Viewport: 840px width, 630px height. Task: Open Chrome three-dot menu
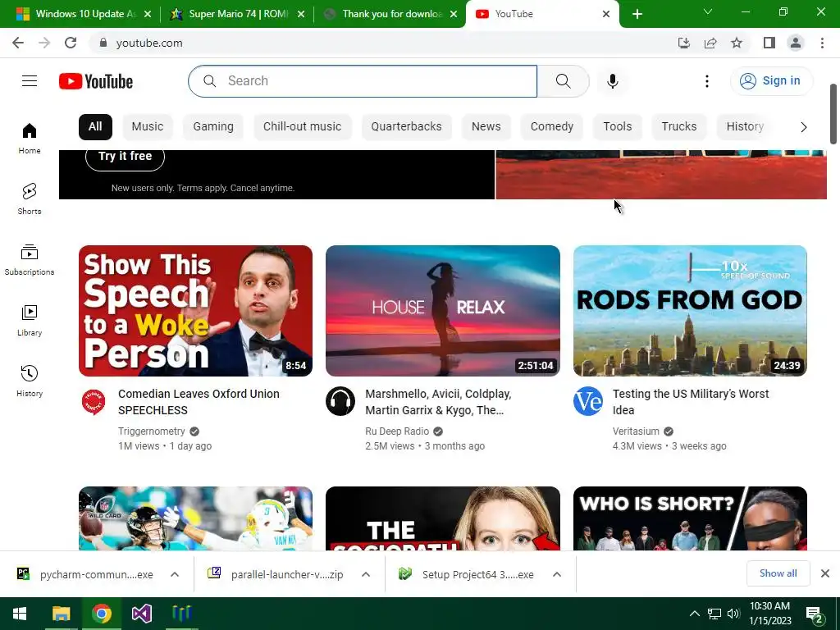click(822, 43)
